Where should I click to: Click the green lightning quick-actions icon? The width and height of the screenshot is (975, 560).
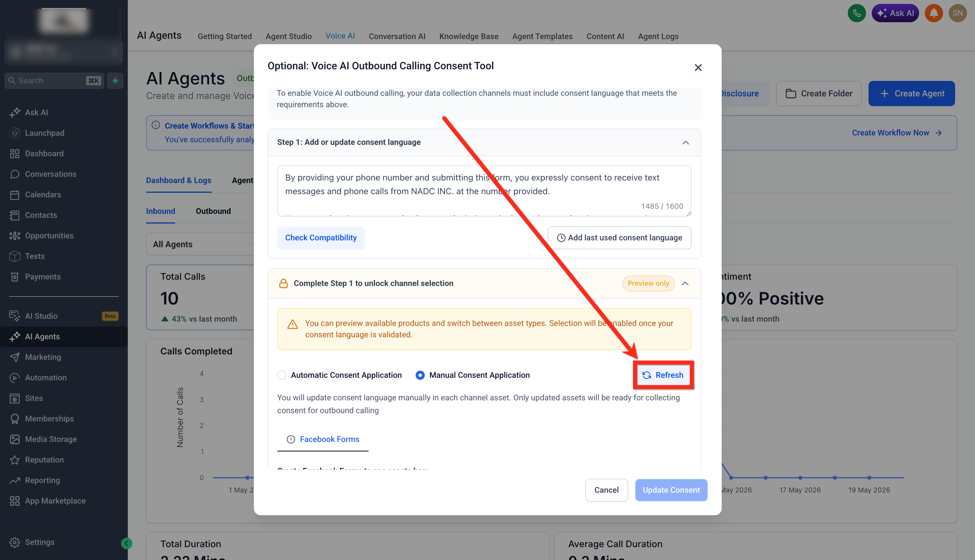pos(115,80)
